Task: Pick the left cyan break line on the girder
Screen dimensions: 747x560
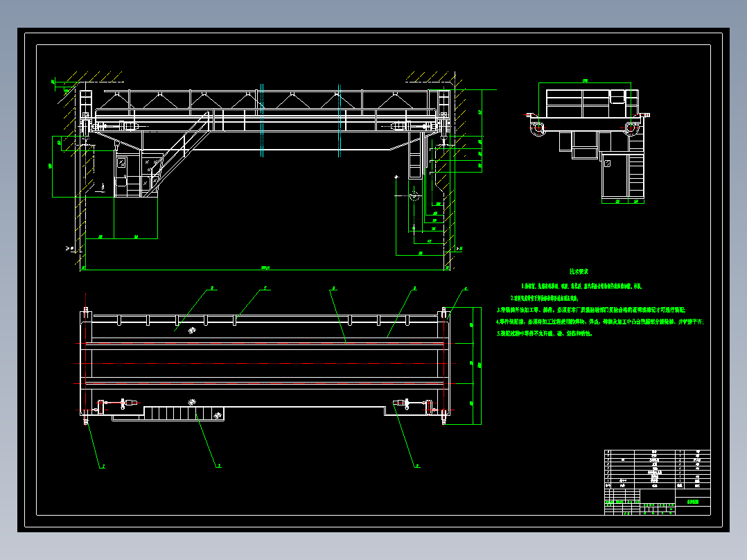Action: pyautogui.click(x=262, y=120)
